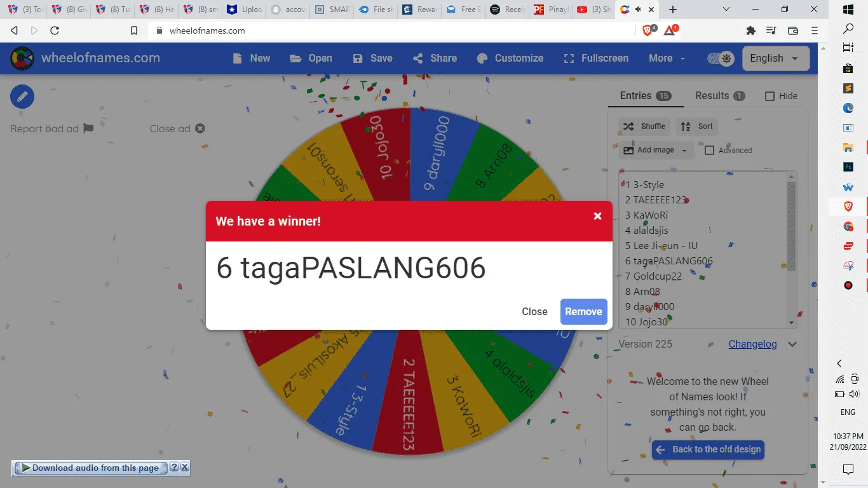Open the Brave Shields lion icon
Screen dimensions: 868x488
pos(648,30)
